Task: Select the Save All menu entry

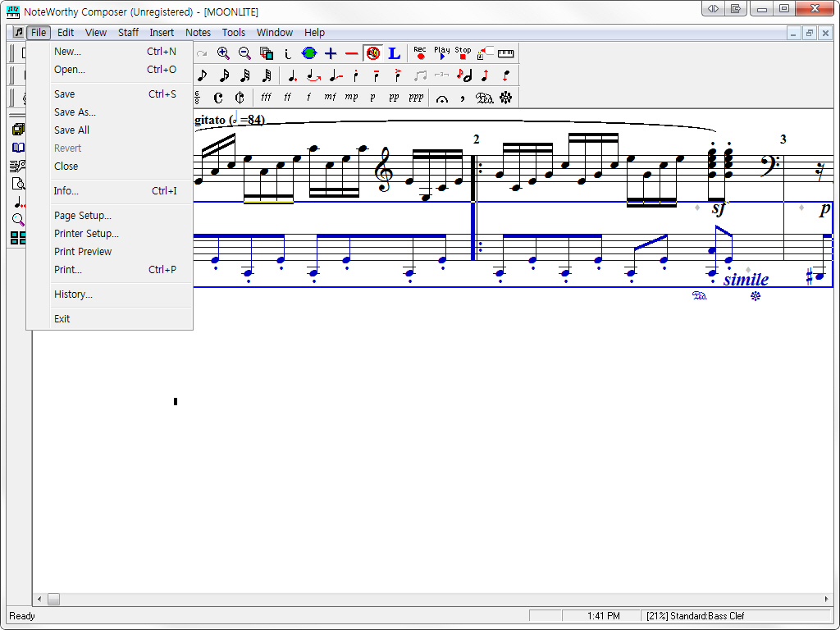Action: 110,130
